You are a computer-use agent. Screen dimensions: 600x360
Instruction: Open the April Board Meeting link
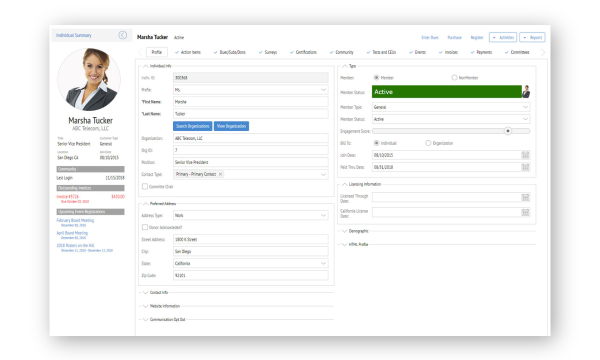[x=72, y=233]
